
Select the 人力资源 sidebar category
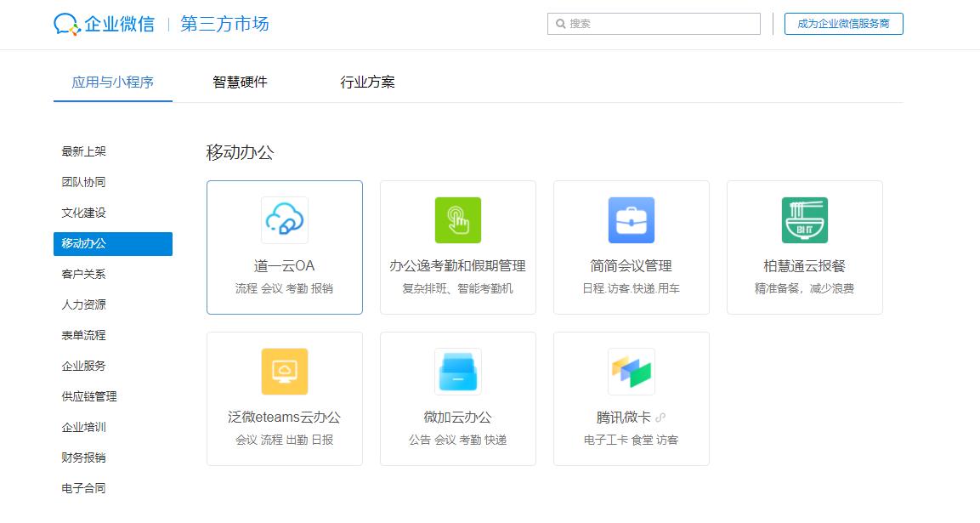point(82,304)
